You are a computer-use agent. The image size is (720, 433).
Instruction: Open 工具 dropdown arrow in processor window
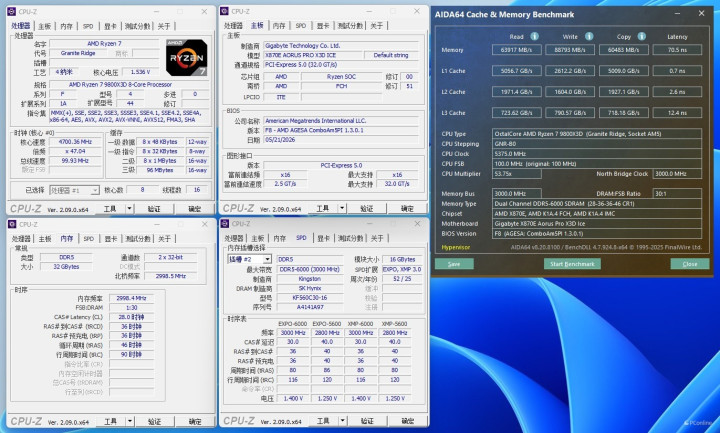[x=129, y=209]
